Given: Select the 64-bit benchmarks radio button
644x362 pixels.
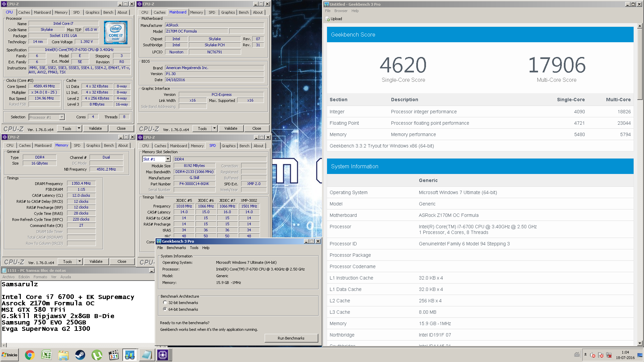Looking at the screenshot, I should tap(165, 309).
